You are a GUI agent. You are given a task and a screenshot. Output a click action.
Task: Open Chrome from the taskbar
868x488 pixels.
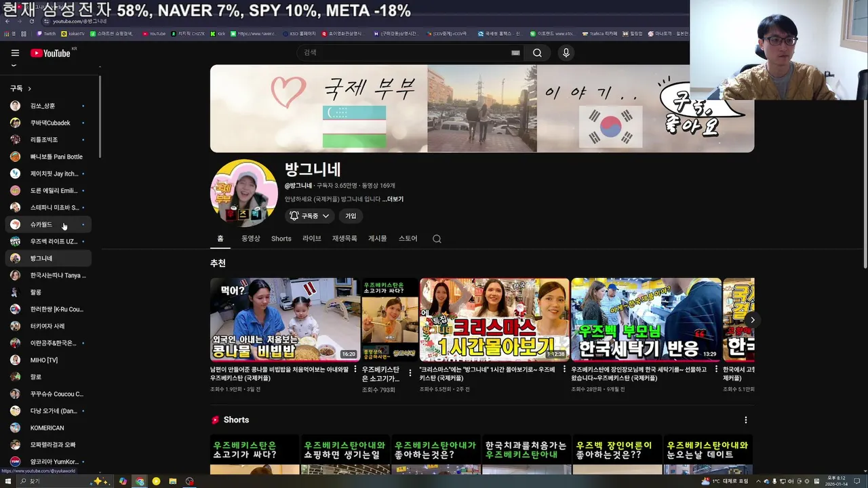140,481
